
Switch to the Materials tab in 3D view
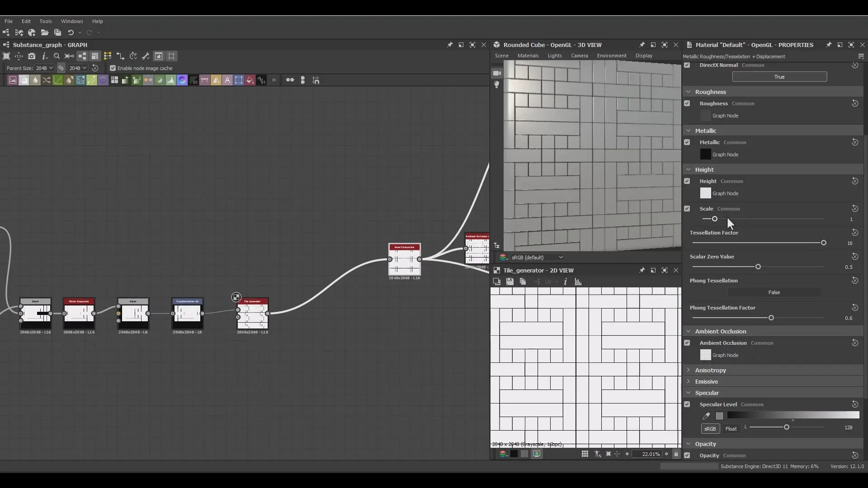(x=528, y=56)
